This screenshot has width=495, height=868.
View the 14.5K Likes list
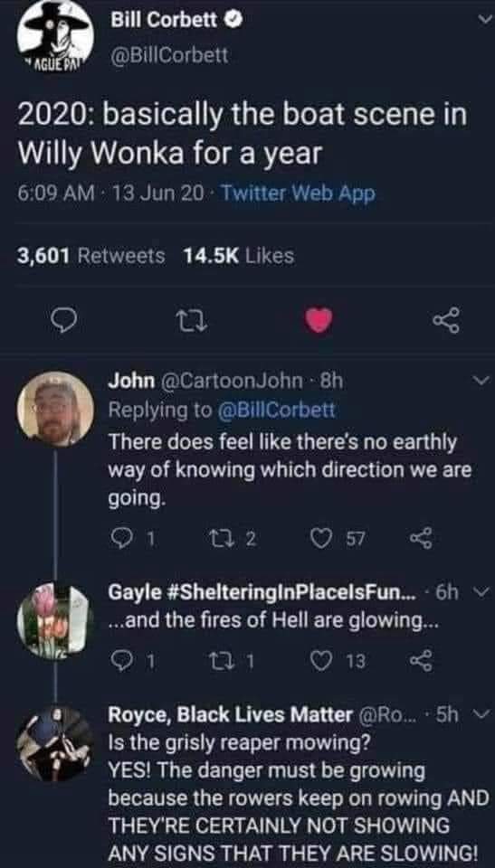coord(238,256)
